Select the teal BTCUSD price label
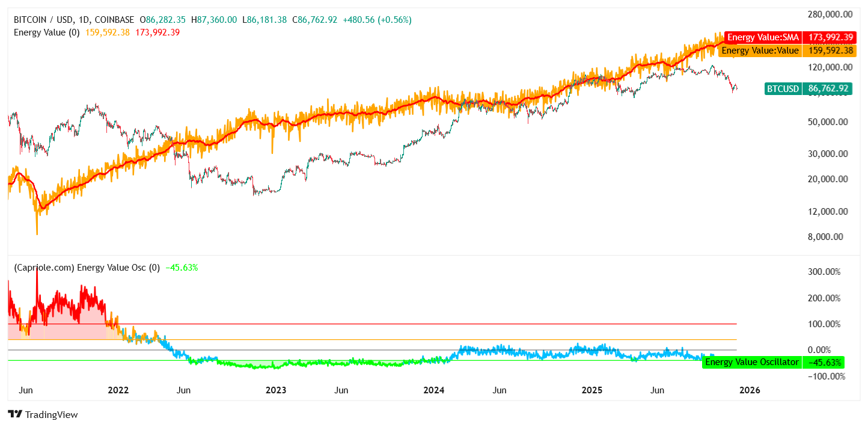 (783, 89)
